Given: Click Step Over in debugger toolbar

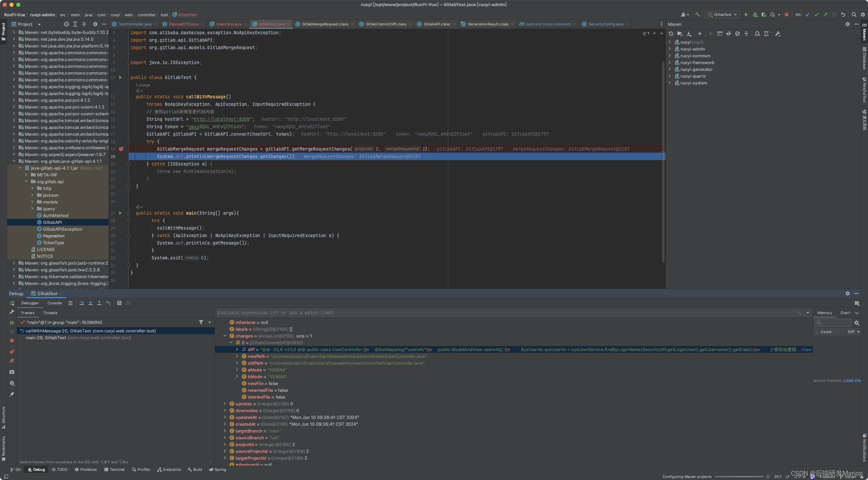Looking at the screenshot, I should tap(81, 303).
